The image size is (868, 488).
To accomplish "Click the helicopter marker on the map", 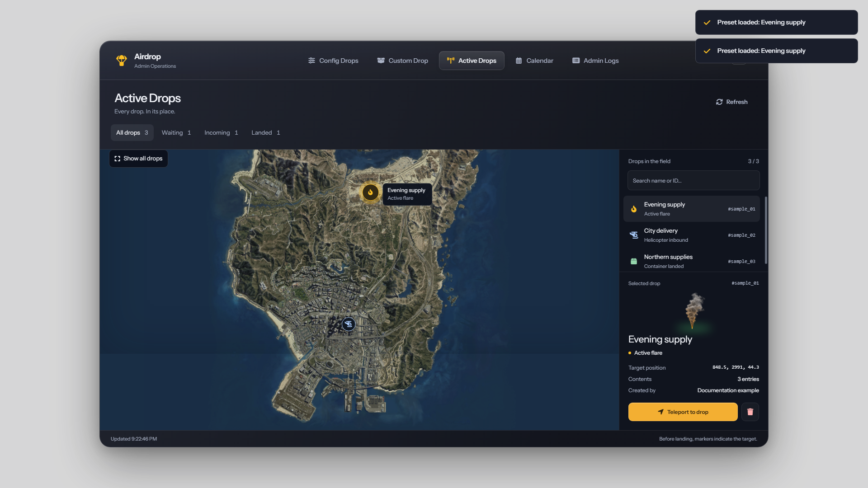I will coord(348,324).
